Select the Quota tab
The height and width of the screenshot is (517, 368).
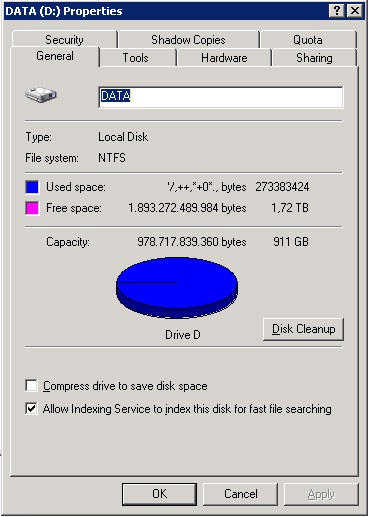pyautogui.click(x=308, y=40)
